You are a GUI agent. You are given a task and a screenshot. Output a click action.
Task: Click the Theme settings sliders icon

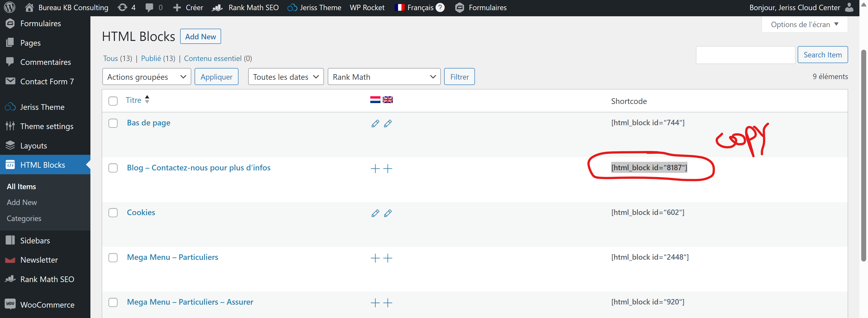coord(10,126)
